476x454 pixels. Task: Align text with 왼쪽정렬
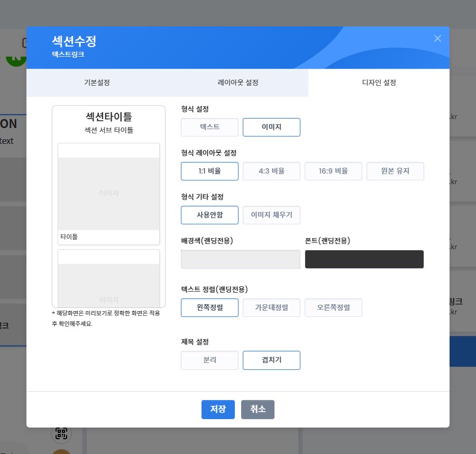tap(209, 307)
